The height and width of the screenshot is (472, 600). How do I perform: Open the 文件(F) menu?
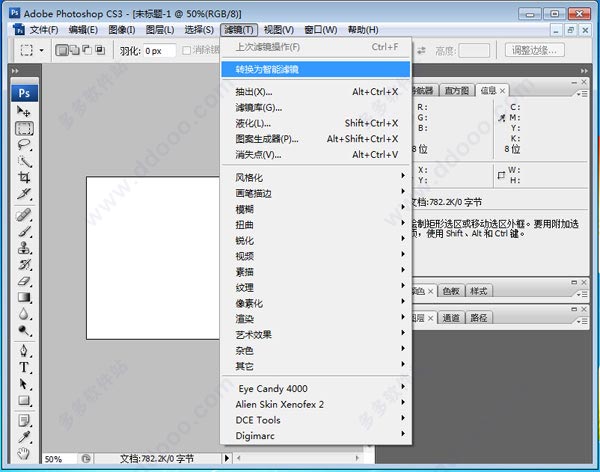(x=44, y=30)
